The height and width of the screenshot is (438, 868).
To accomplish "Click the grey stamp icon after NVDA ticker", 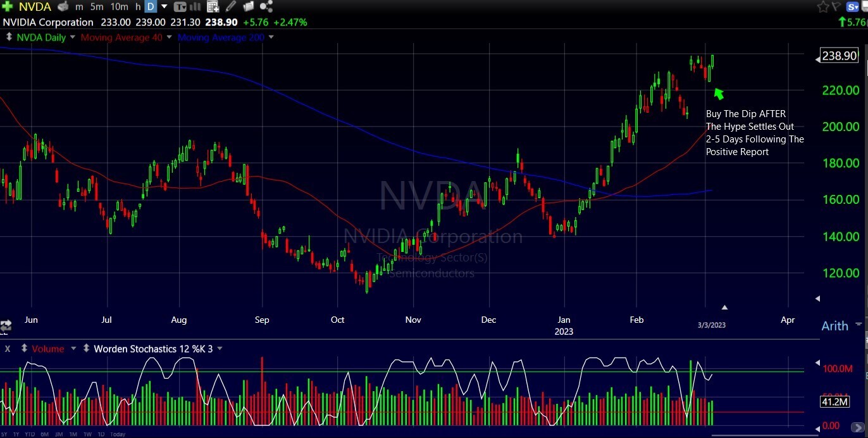I will click(63, 7).
